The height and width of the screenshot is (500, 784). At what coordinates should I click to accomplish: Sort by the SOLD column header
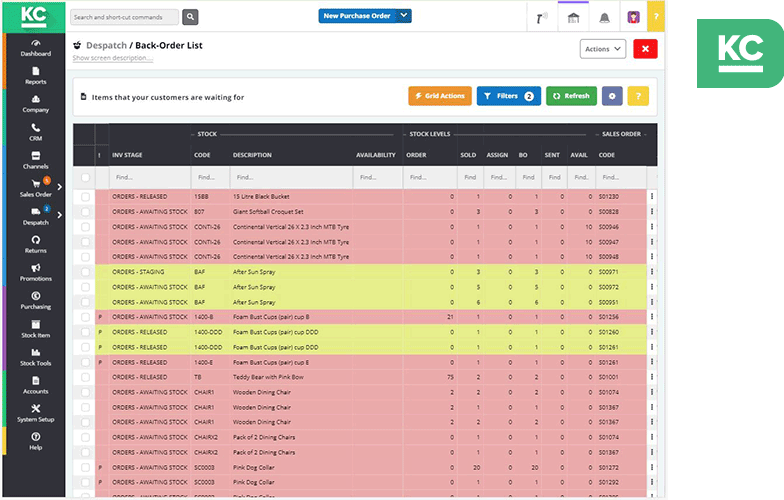[x=468, y=155]
